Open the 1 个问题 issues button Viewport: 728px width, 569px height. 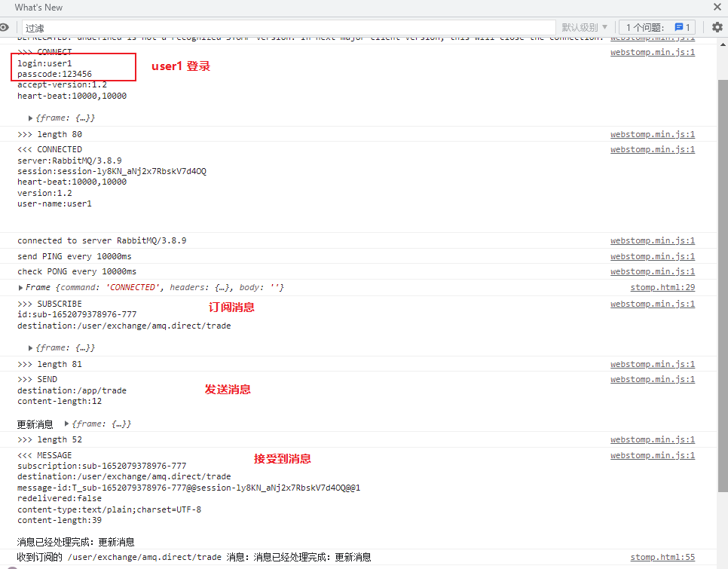pos(657,27)
